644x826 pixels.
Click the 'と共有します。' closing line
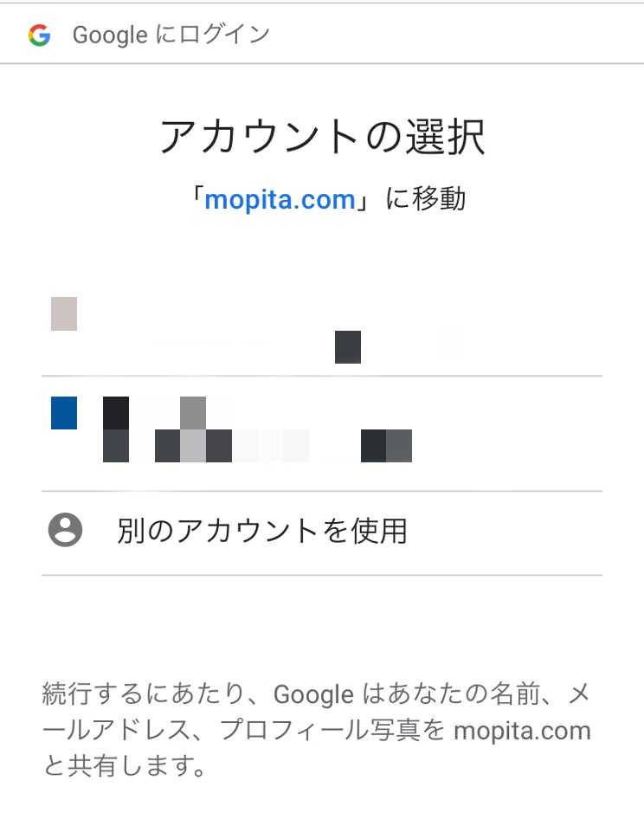(125, 765)
